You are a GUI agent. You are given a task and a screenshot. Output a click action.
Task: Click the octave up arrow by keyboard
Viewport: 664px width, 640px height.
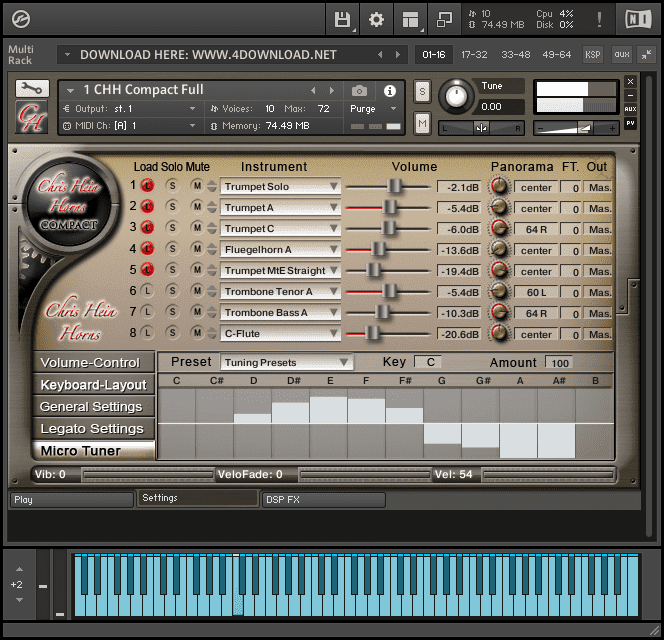(19, 569)
